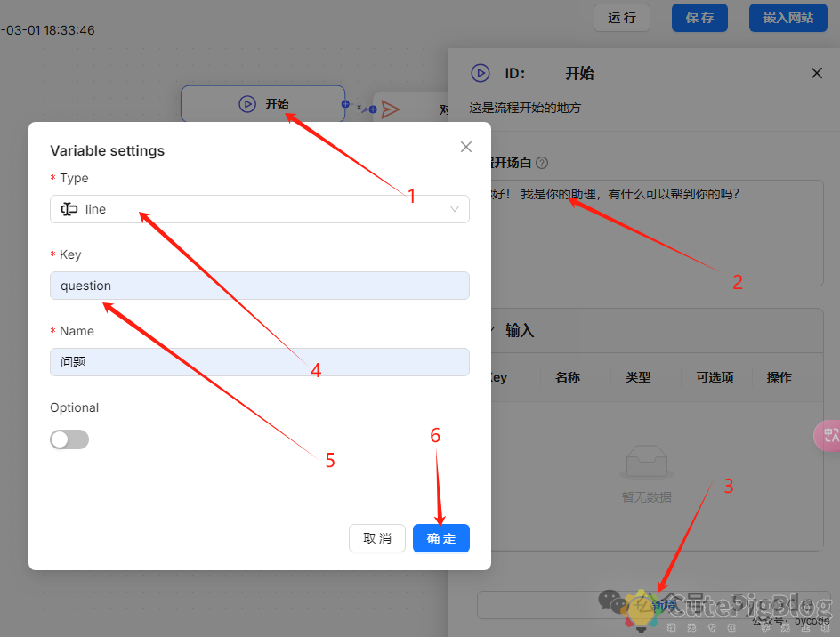840x637 pixels.
Task: Close the 开始 side panel
Action: pyautogui.click(x=817, y=73)
